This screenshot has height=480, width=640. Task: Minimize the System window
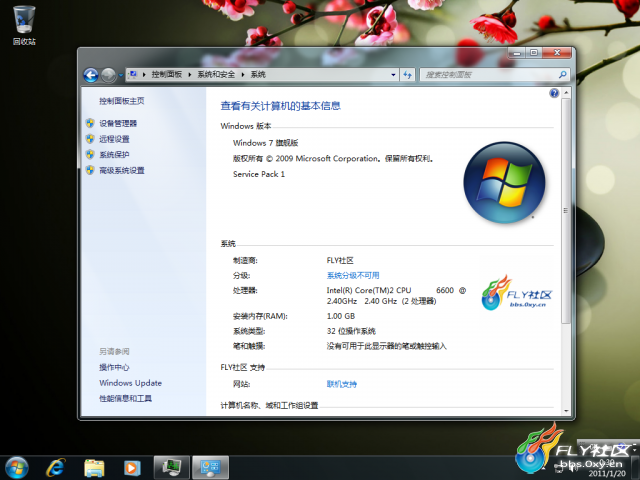[517, 53]
